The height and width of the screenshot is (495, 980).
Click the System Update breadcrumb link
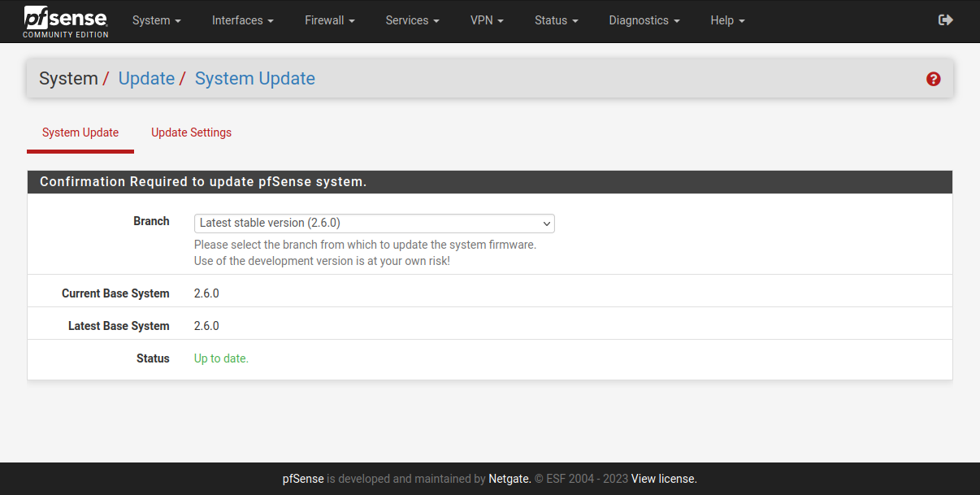(255, 79)
